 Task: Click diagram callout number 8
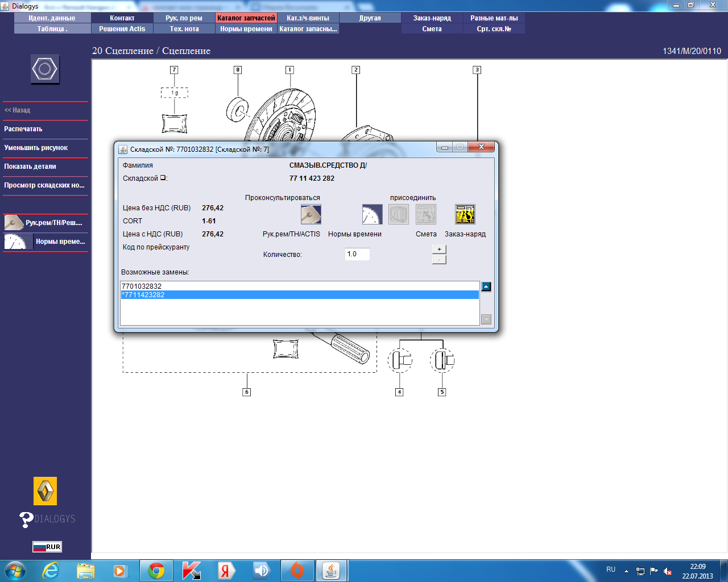[x=238, y=70]
